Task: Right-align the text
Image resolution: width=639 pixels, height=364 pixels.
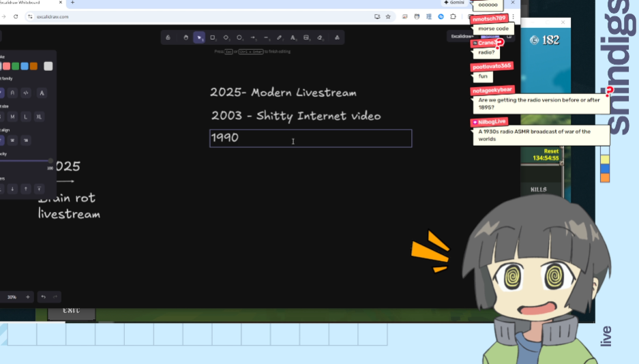Action: [26, 140]
